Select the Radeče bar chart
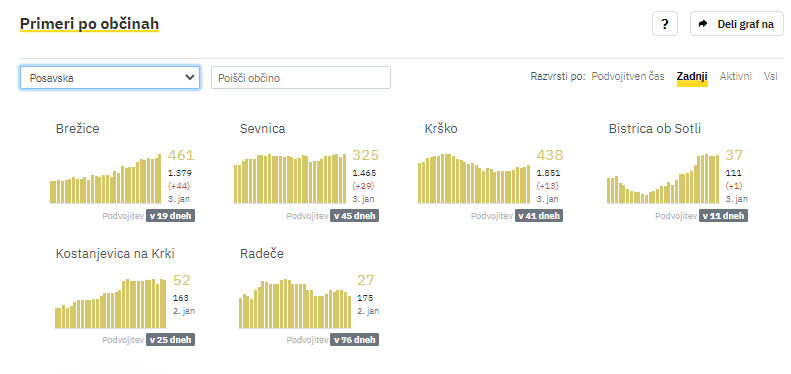The width and height of the screenshot is (791, 374). (x=295, y=303)
